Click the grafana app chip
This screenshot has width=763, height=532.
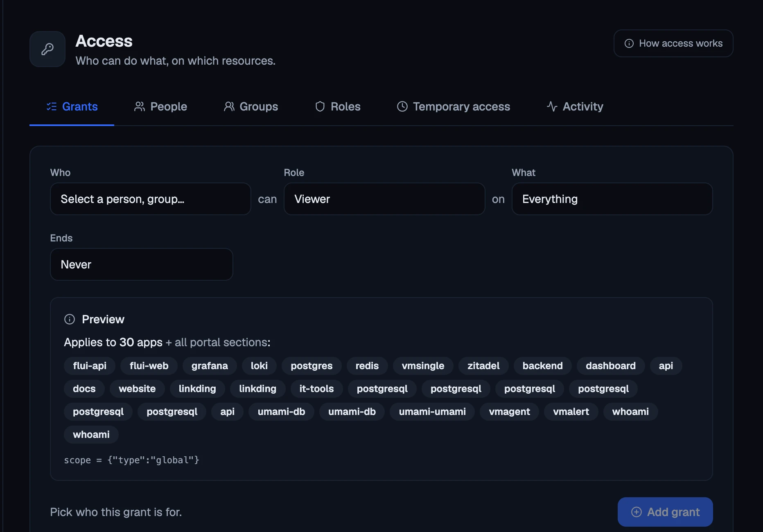pos(210,366)
